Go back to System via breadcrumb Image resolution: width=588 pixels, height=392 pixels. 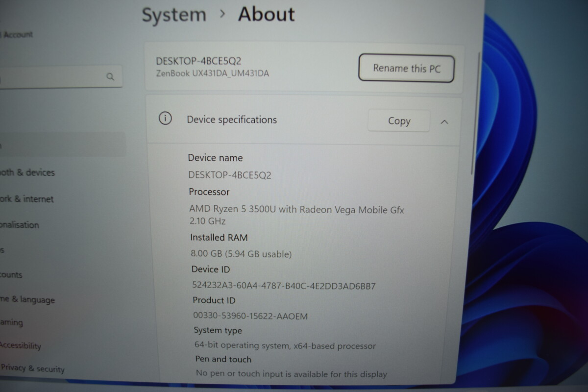pos(174,14)
